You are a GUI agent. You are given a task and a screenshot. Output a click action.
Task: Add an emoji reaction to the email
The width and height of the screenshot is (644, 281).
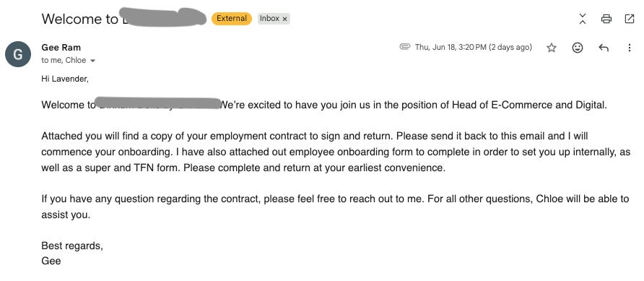(x=578, y=48)
